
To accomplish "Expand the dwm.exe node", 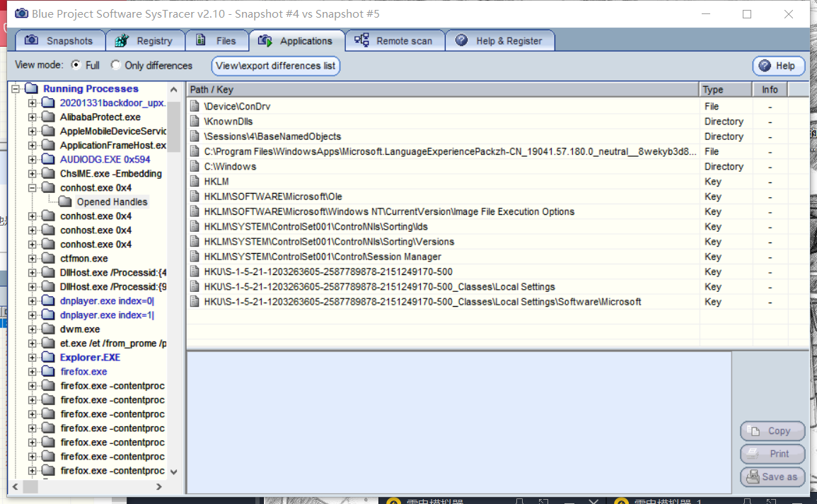I will pos(33,329).
